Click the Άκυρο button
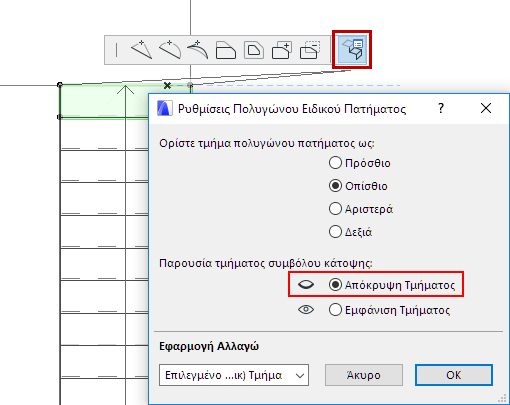 [x=364, y=375]
